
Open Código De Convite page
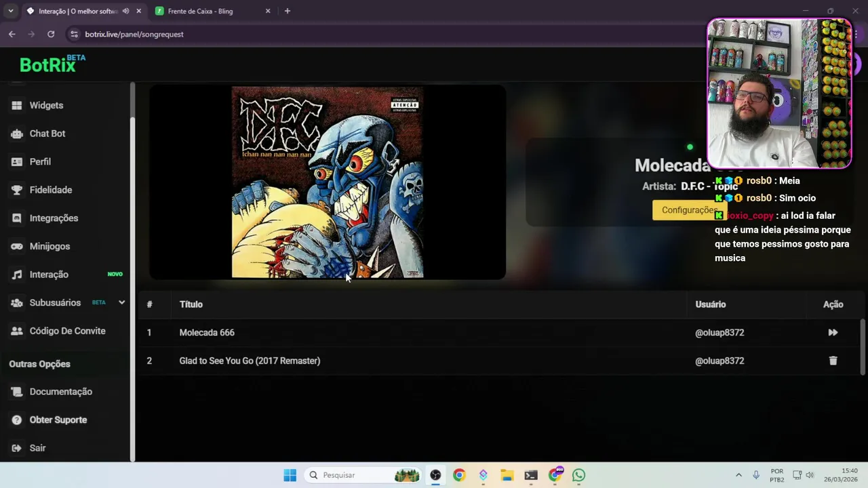(67, 331)
